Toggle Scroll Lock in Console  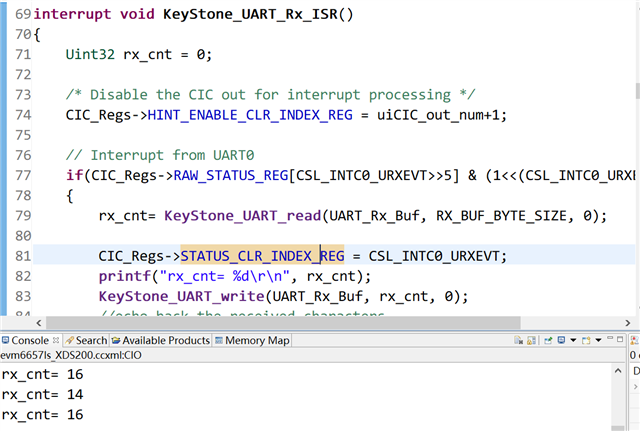click(x=531, y=340)
